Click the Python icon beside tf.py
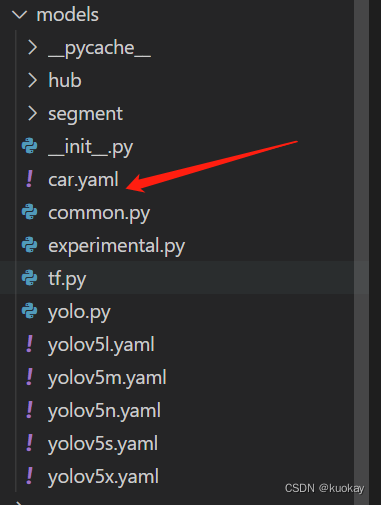This screenshot has height=505, width=381. [x=29, y=278]
